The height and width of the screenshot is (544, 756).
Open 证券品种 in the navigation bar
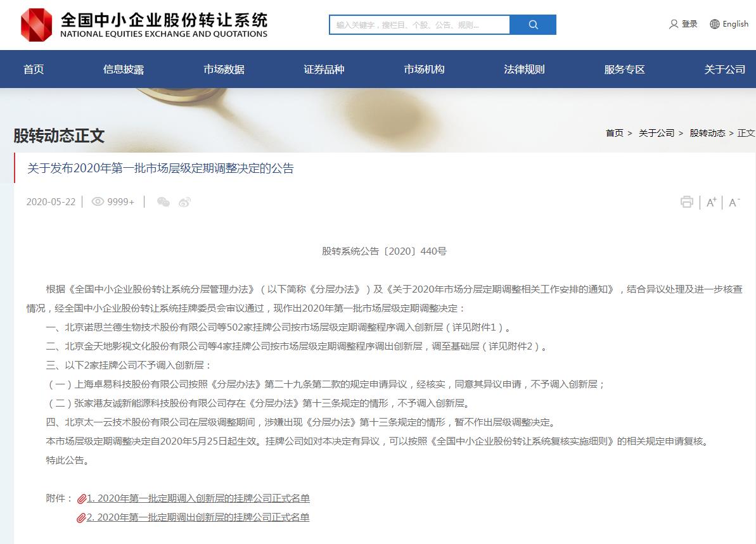point(324,70)
